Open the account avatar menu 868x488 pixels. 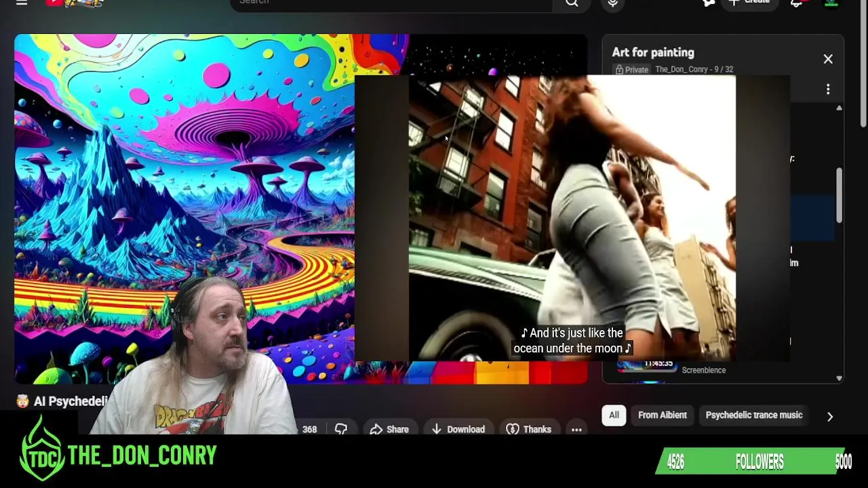[x=831, y=3]
